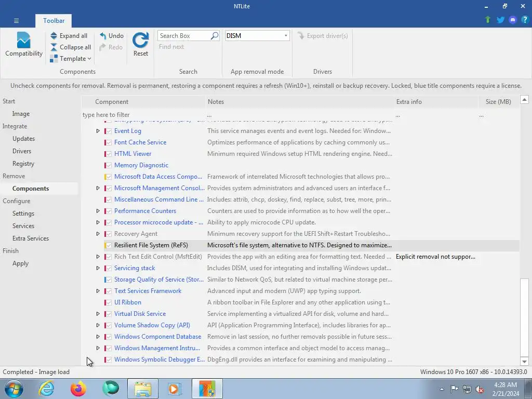This screenshot has width=532, height=399.
Task: Uncheck the Event Log component
Action: click(109, 131)
